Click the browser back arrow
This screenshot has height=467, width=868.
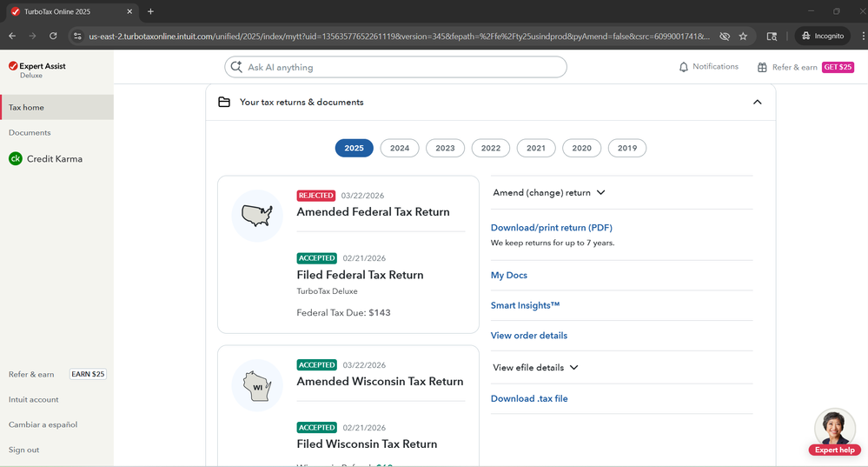click(12, 36)
